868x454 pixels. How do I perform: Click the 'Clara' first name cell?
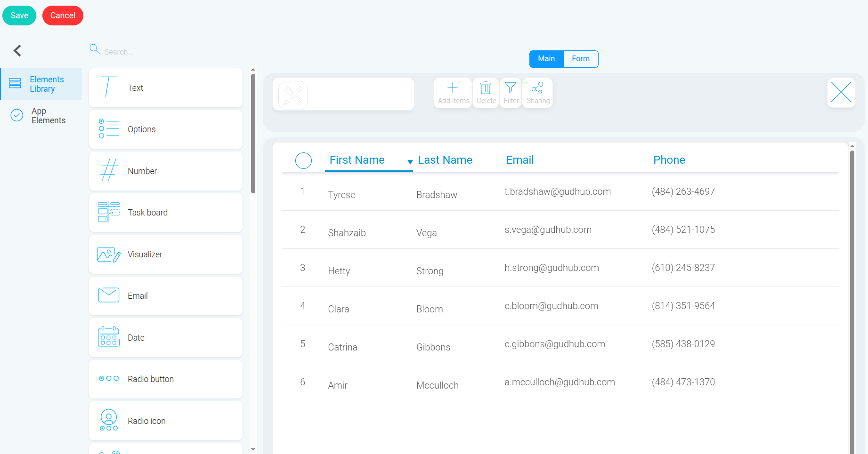[x=338, y=309]
